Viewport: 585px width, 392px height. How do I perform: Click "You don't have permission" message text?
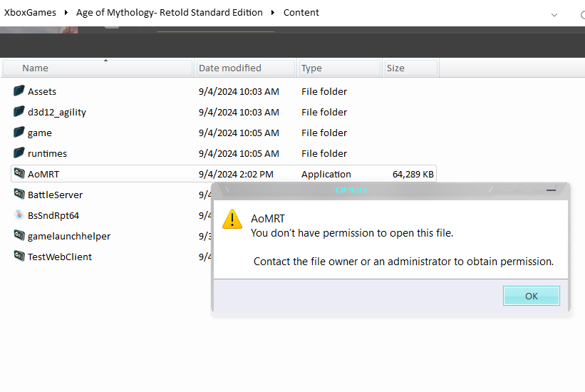coord(352,233)
